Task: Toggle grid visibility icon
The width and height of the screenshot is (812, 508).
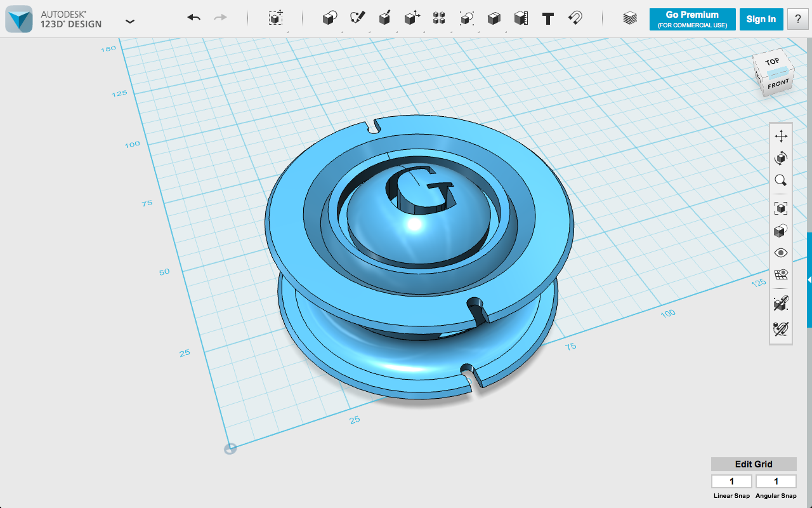Action: click(781, 275)
